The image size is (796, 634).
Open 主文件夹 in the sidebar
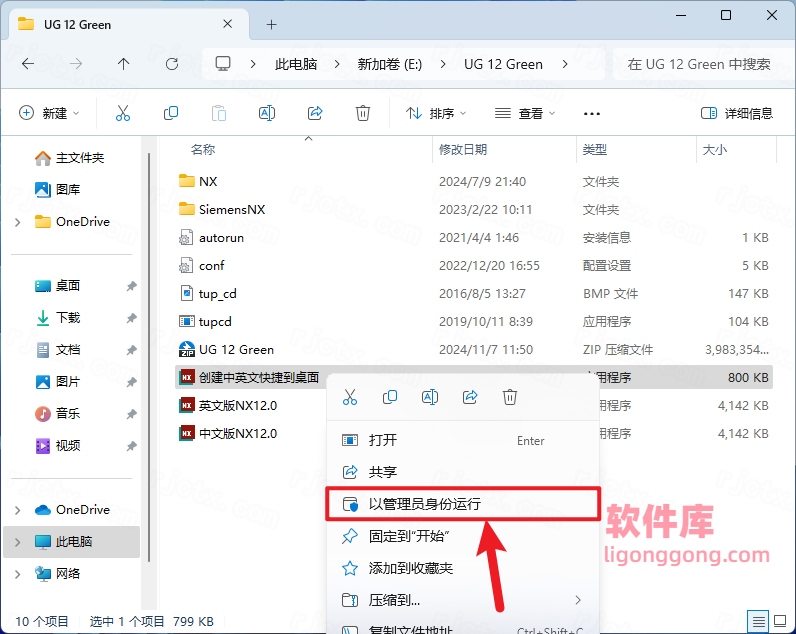(70, 158)
